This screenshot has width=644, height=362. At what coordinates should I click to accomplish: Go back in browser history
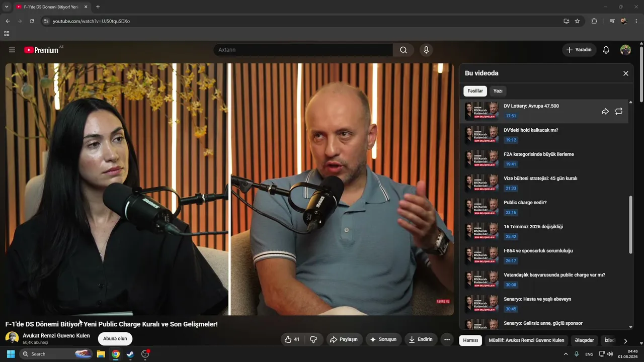click(8, 21)
